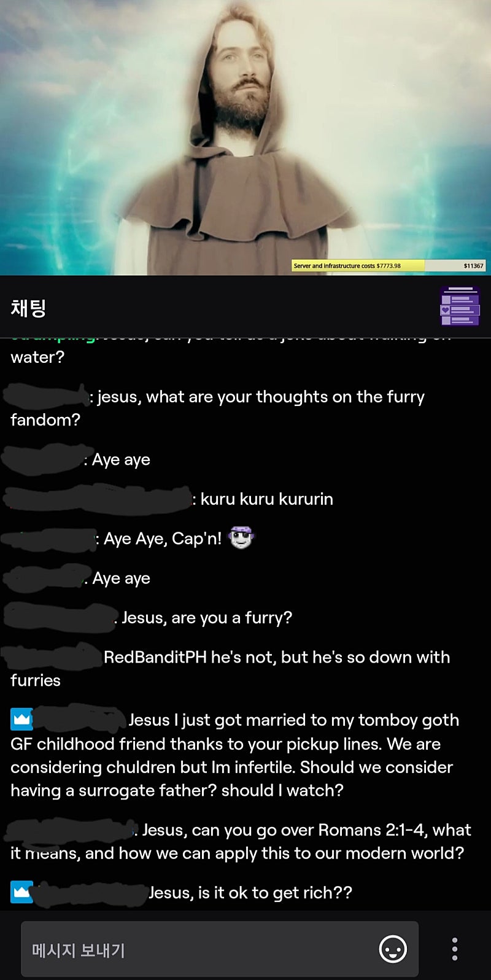The image size is (491, 980).
Task: Tap the tomboy goth GF marriage message
Action: pos(235,755)
